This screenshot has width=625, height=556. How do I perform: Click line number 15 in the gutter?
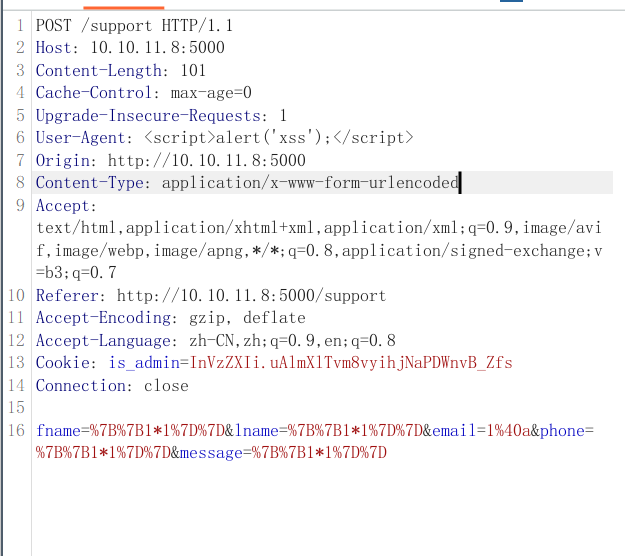(17, 408)
